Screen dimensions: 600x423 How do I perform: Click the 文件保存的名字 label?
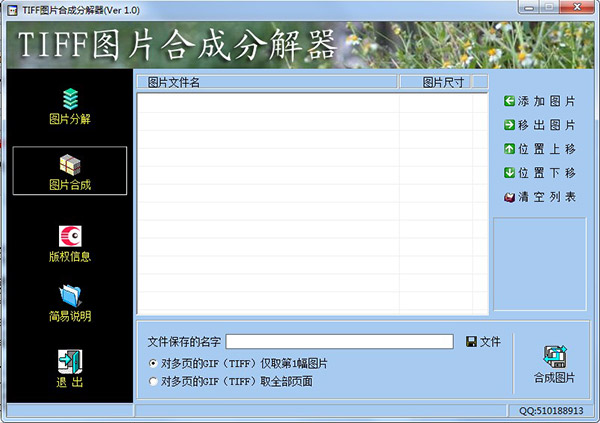pyautogui.click(x=184, y=341)
